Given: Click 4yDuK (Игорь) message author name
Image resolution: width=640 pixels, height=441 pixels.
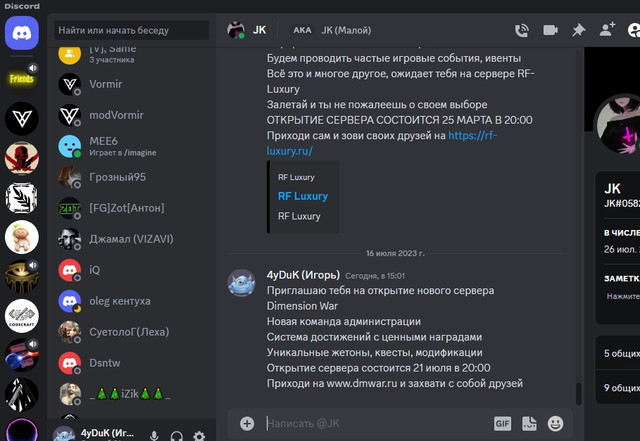Looking at the screenshot, I should [303, 275].
